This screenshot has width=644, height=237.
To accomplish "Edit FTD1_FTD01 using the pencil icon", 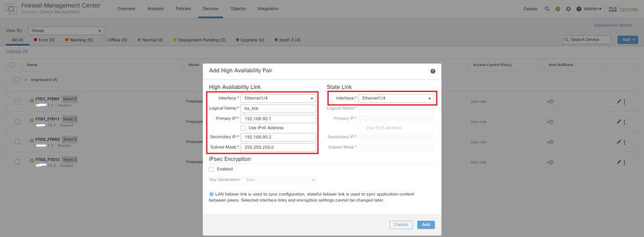I will click(x=618, y=102).
